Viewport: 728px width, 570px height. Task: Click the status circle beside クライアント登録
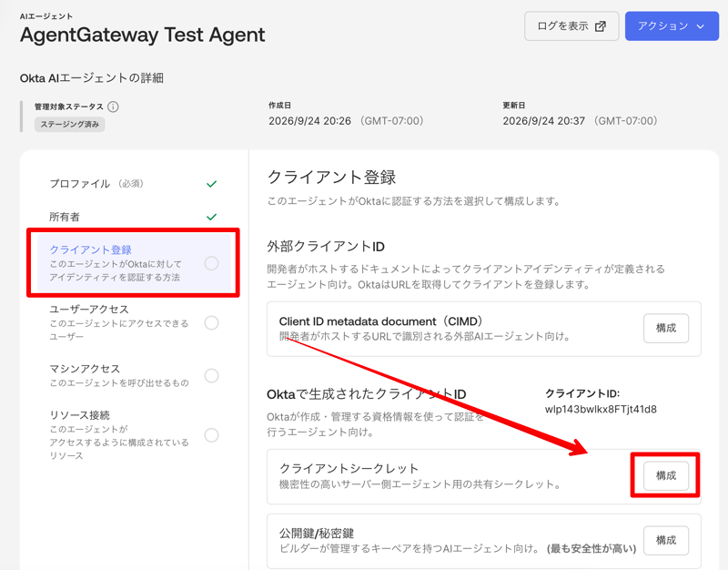[x=212, y=263]
